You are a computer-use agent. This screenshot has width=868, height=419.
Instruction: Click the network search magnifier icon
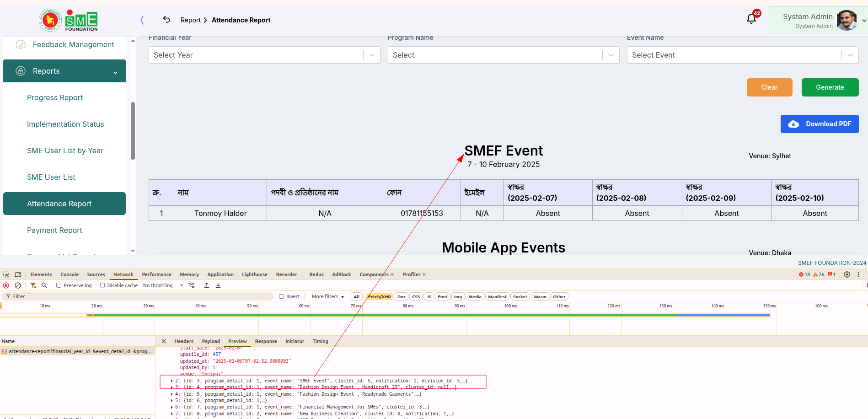44,285
